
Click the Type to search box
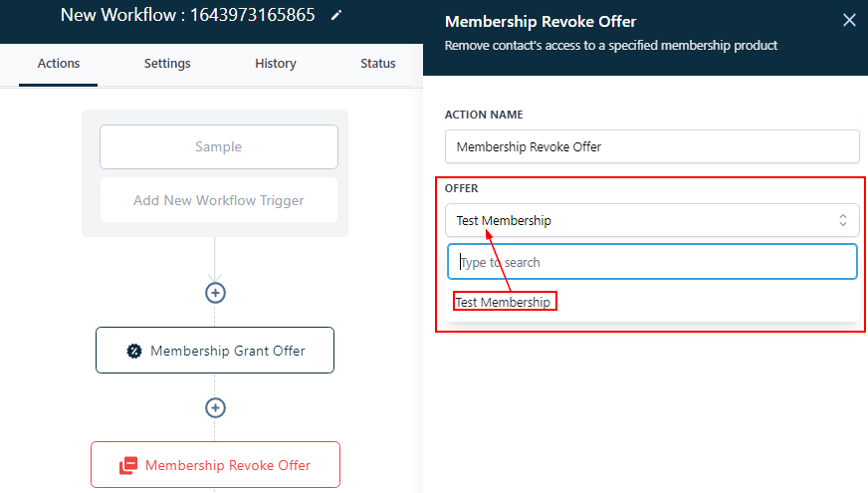pyautogui.click(x=651, y=262)
